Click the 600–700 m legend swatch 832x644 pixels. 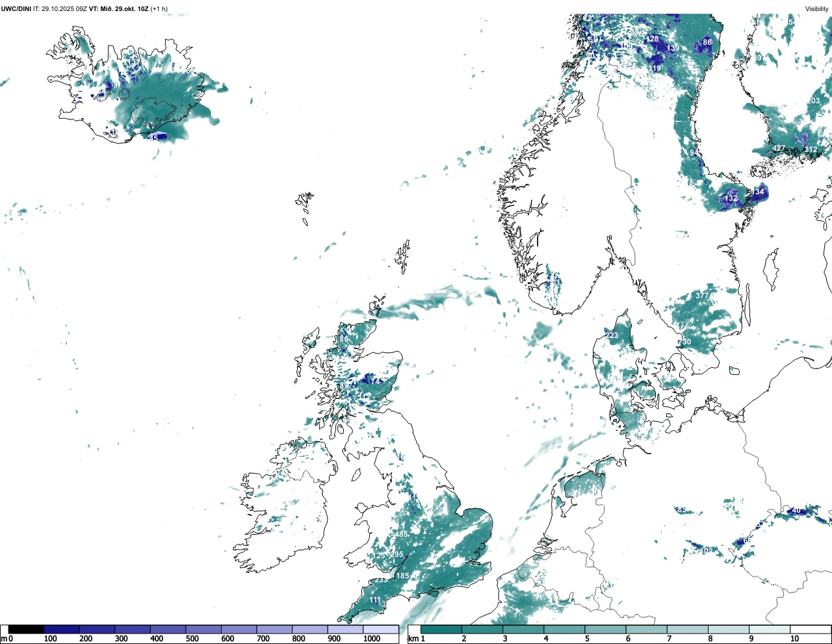239,630
